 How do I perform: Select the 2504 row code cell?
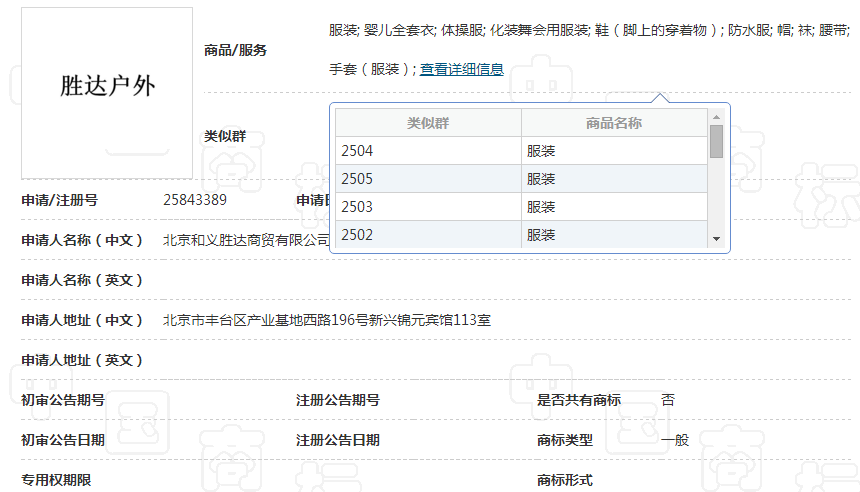pos(427,151)
